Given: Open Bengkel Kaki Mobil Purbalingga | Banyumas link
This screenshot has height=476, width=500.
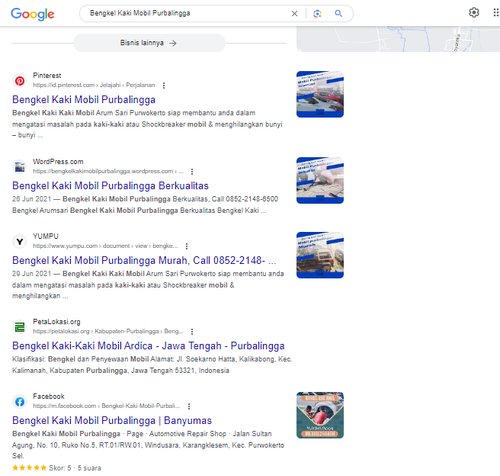Looking at the screenshot, I should 112,420.
